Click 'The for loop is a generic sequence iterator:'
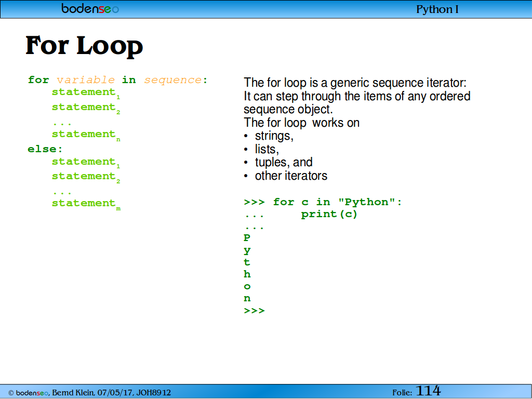Viewport: 532px width, 399px height. point(355,83)
